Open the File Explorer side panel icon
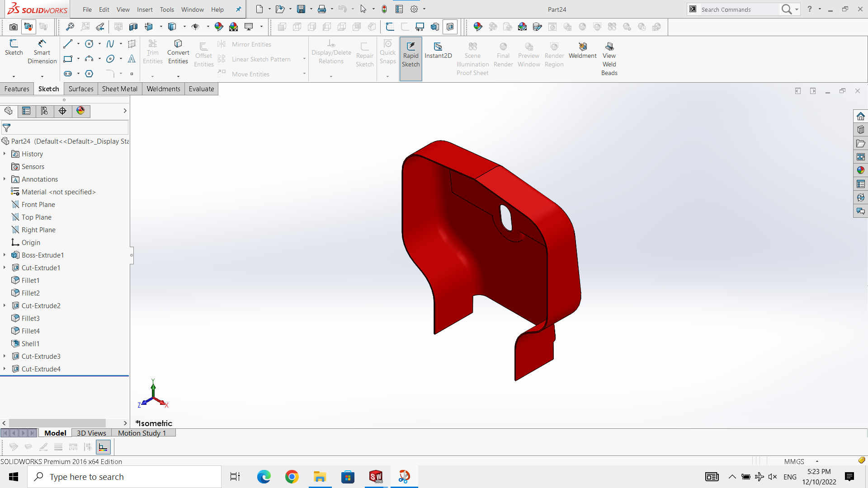868x488 pixels. pos(860,143)
